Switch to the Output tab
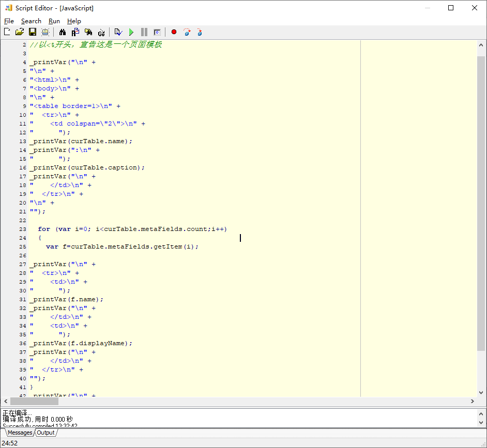Viewport: 487px width, 448px height. tap(45, 432)
